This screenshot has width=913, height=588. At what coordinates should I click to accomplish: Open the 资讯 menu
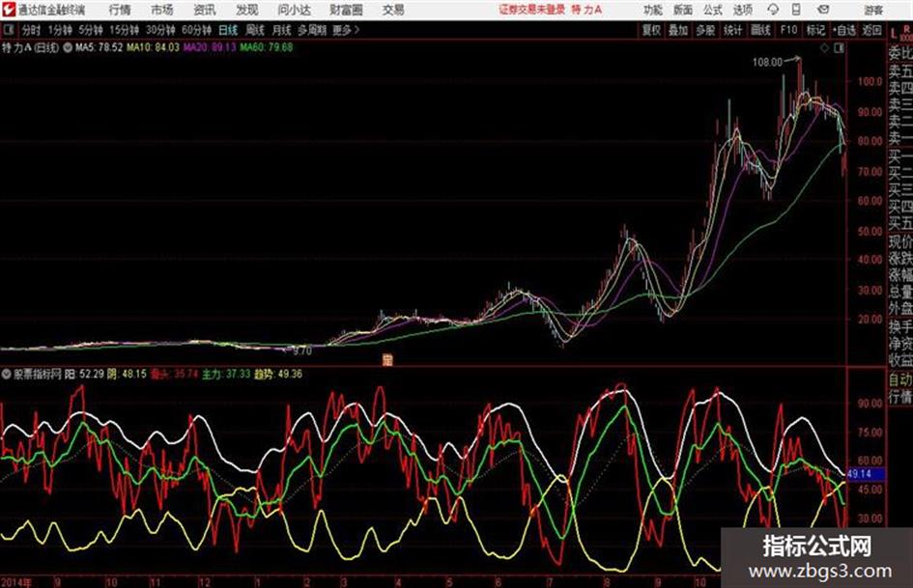(205, 10)
